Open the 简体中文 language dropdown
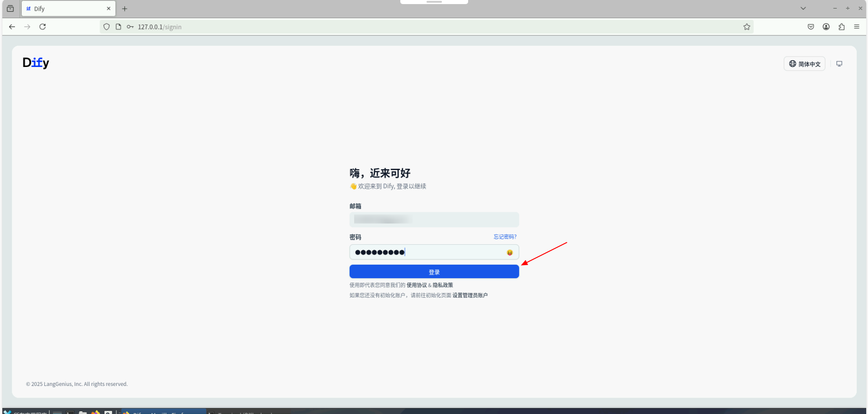Screen dimensions: 868x414 click(804, 64)
